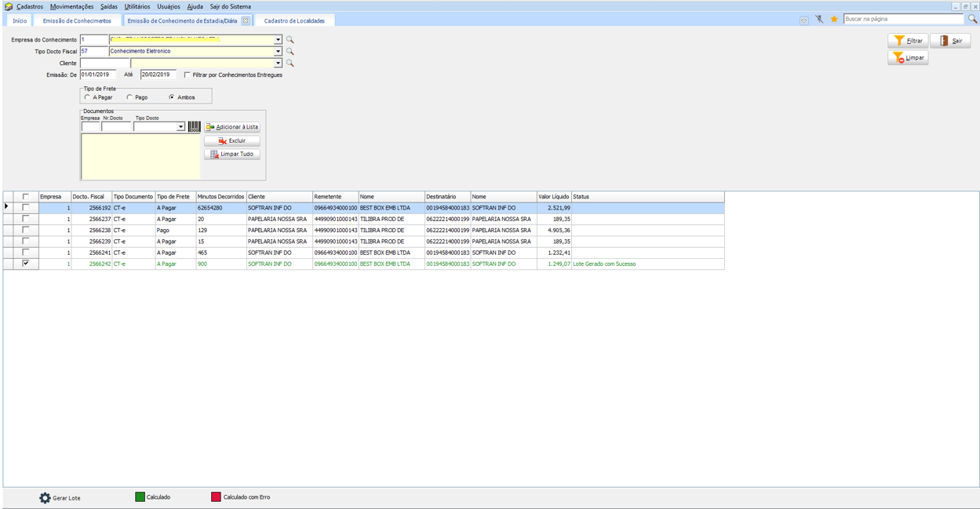The image size is (980, 509).
Task: Click the pin icon near page search
Action: coord(819,20)
